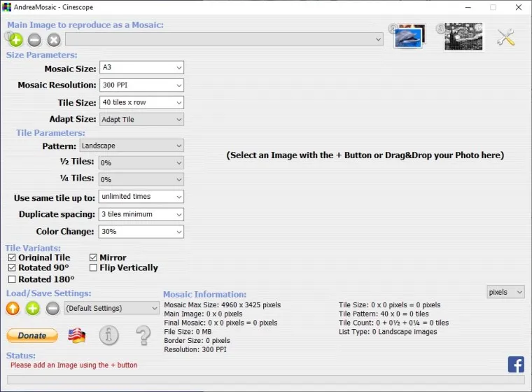Viewport: 532px width, 392px height.
Task: Open tile images step dolphin icon
Action: 409,36
